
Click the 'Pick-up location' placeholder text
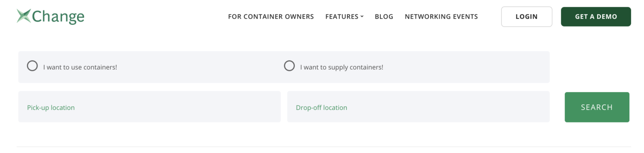tap(51, 108)
